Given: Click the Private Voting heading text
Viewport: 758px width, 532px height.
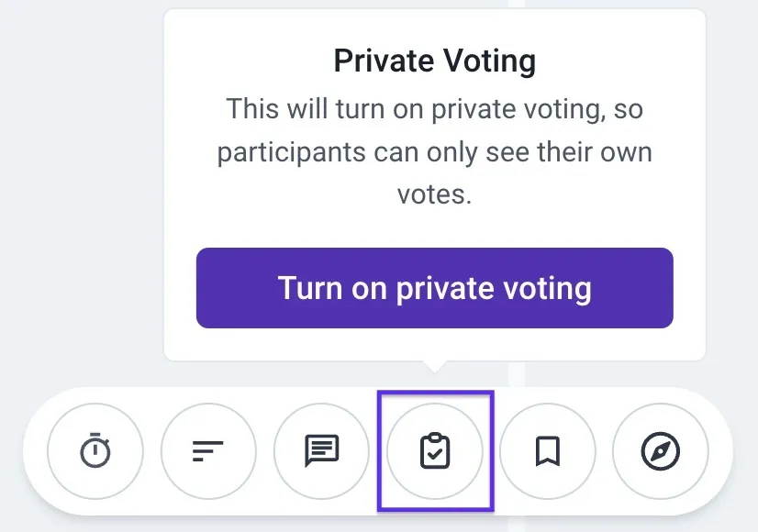Looking at the screenshot, I should click(434, 61).
